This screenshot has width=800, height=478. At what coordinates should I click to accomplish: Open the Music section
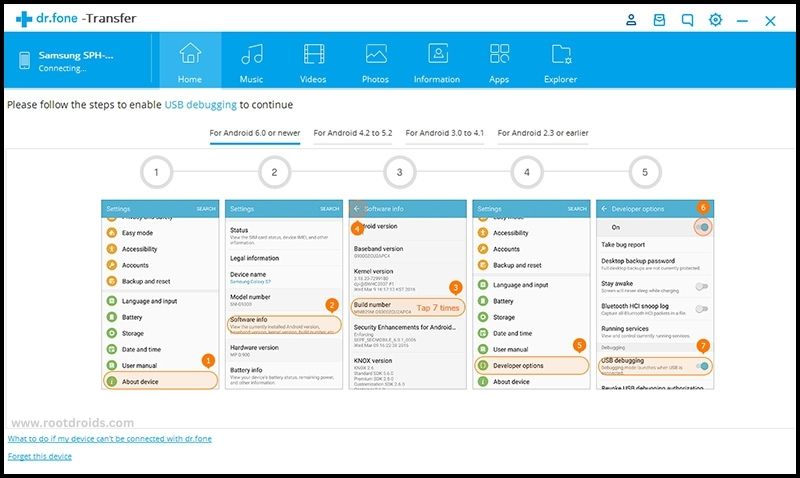(252, 60)
